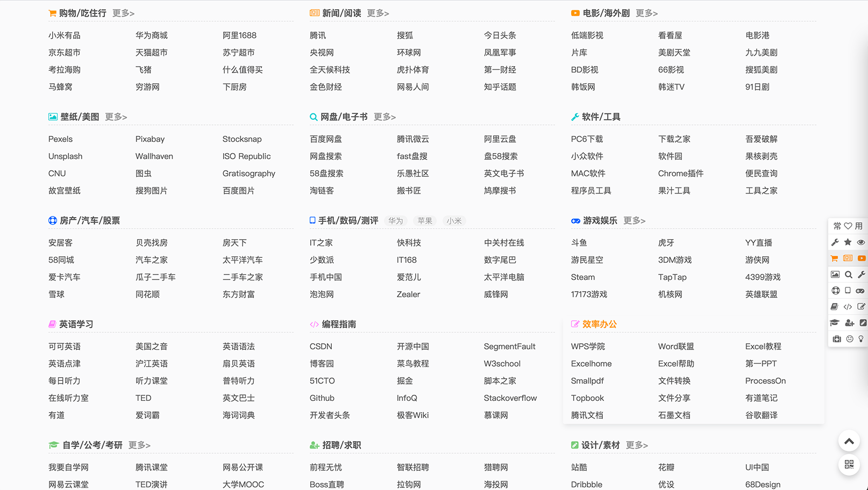Click the gamepad icon beside 游戏娱乐 heading
Screen dimensions: 868x490
[x=575, y=221]
